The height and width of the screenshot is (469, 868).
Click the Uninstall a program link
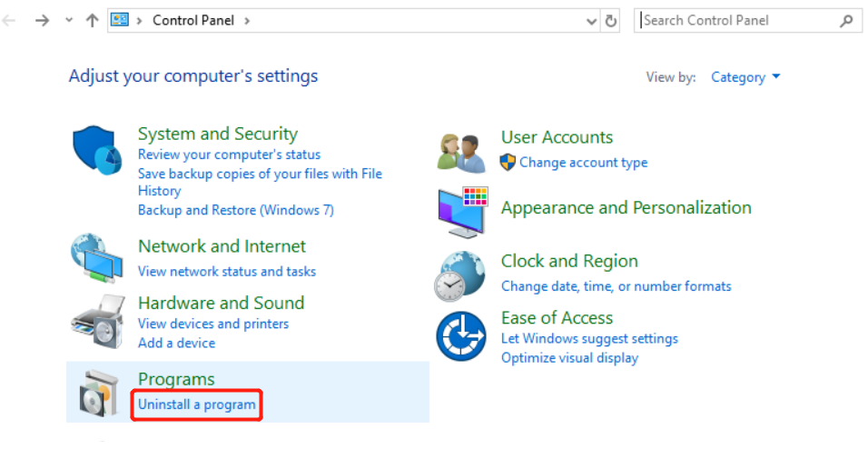pos(197,404)
